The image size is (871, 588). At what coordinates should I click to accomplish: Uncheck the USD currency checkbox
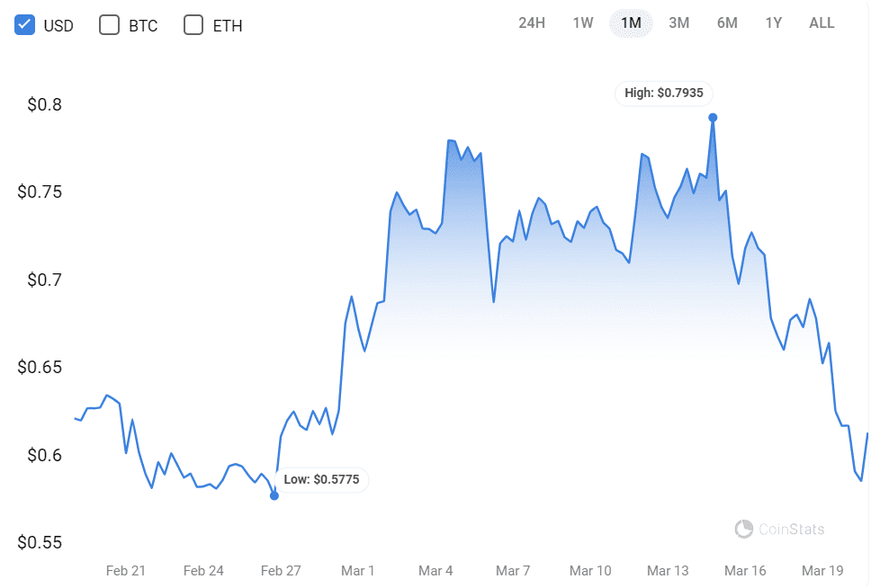25,25
